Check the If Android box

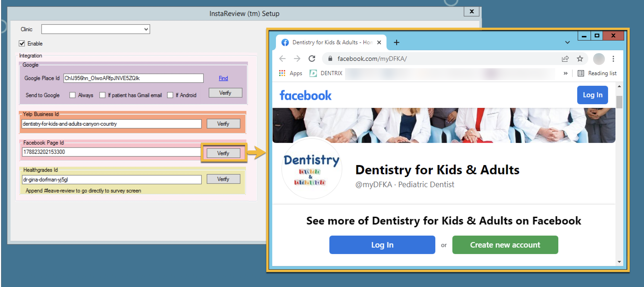[x=170, y=95]
